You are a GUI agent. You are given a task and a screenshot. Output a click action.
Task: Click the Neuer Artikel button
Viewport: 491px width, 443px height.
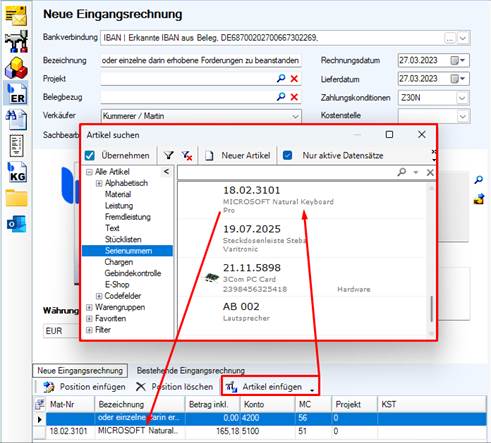click(x=238, y=156)
